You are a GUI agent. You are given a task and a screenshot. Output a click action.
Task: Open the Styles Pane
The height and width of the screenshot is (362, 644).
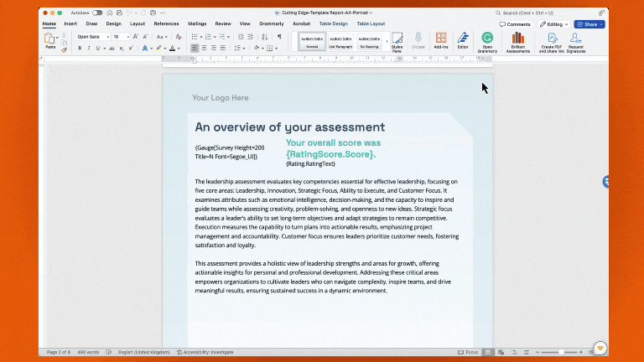click(397, 42)
